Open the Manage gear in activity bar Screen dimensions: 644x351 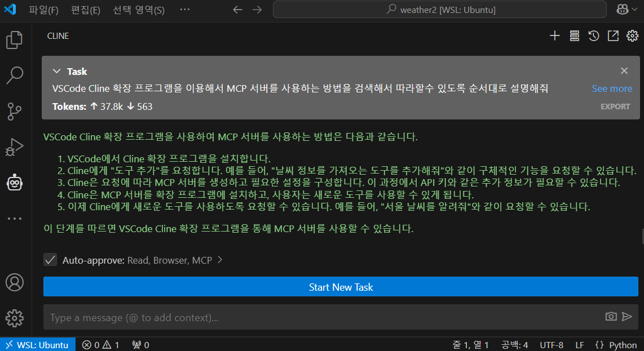14,318
